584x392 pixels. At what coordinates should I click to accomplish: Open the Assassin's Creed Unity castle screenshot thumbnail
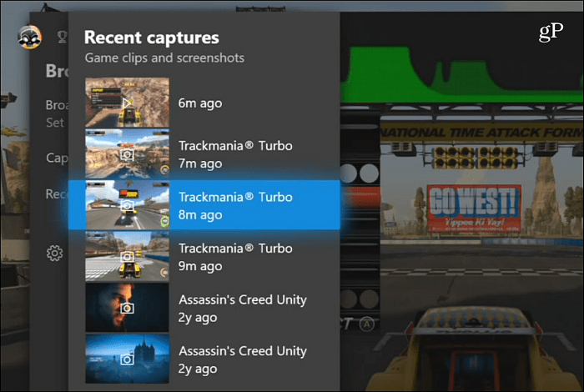127,359
